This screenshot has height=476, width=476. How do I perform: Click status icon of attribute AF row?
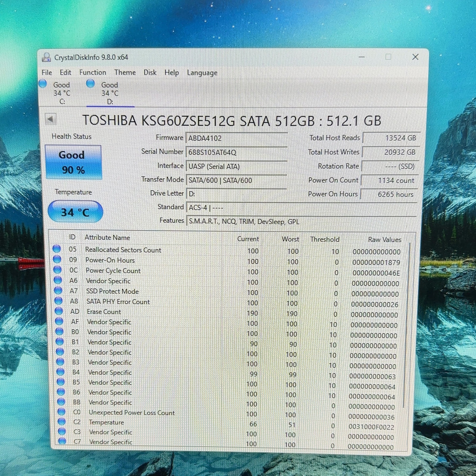click(x=59, y=321)
